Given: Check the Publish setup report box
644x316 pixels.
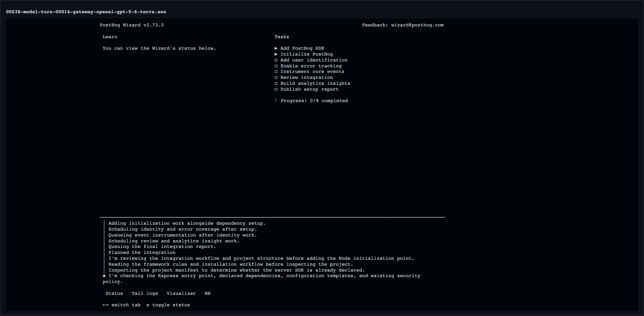Looking at the screenshot, I should point(276,89).
